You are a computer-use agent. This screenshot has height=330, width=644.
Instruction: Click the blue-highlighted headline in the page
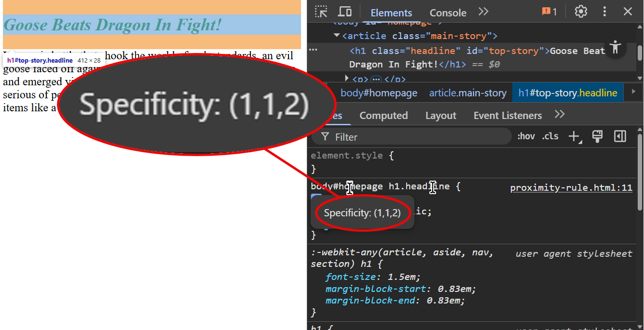112,25
